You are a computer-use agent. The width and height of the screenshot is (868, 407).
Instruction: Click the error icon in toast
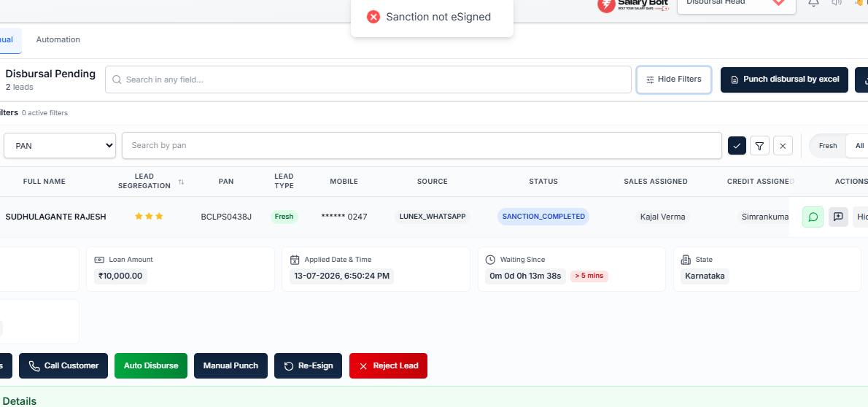373,18
